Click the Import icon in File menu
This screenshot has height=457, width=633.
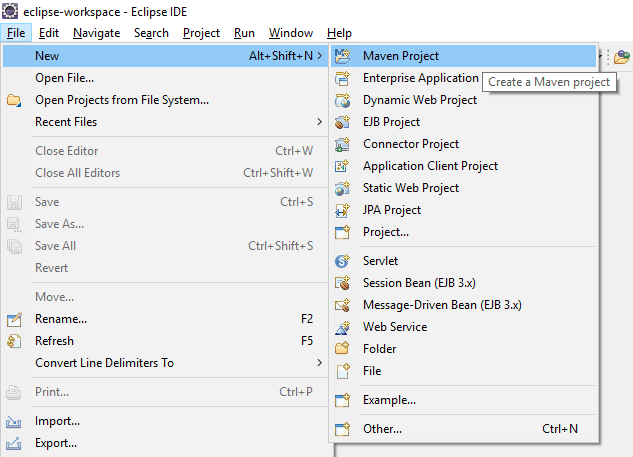(14, 421)
